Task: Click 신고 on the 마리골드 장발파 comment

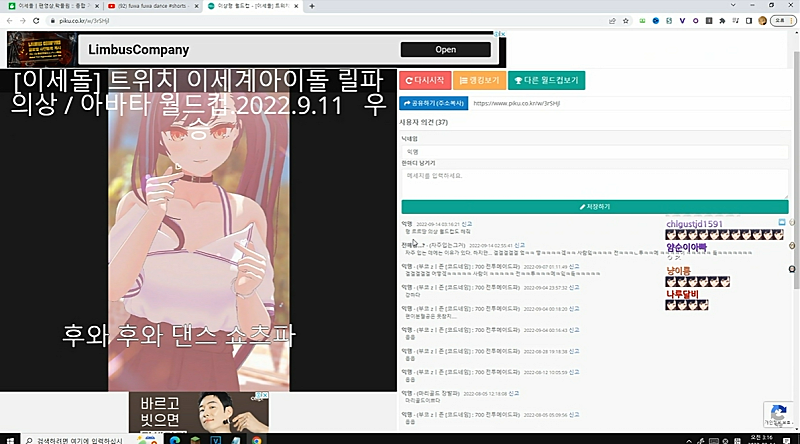Action: click(514, 393)
